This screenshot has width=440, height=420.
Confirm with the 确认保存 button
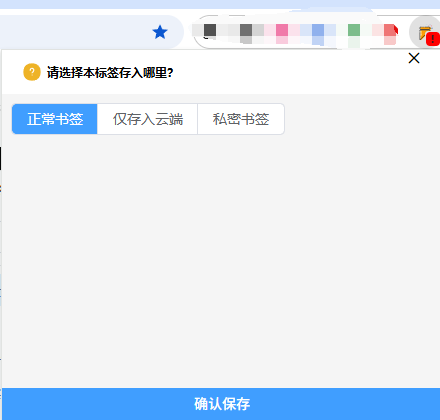(x=221, y=404)
